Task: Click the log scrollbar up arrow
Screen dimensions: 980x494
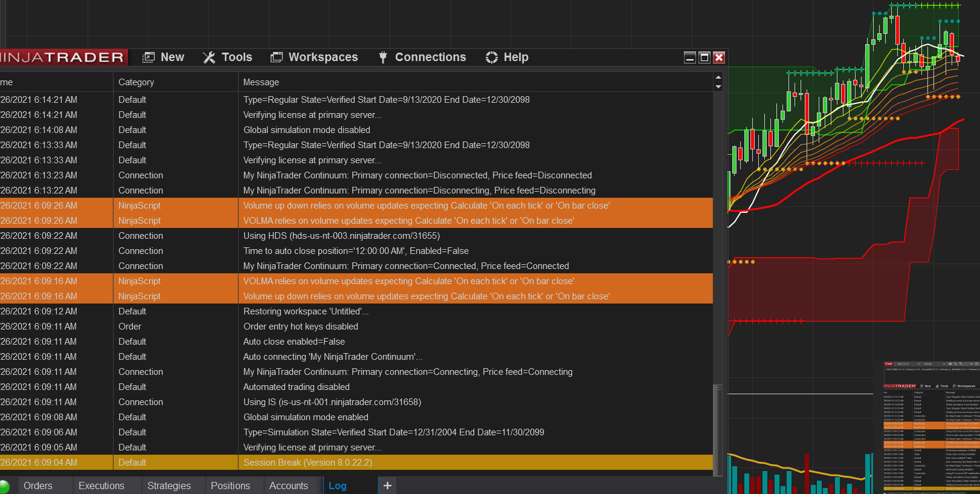Action: click(x=718, y=77)
